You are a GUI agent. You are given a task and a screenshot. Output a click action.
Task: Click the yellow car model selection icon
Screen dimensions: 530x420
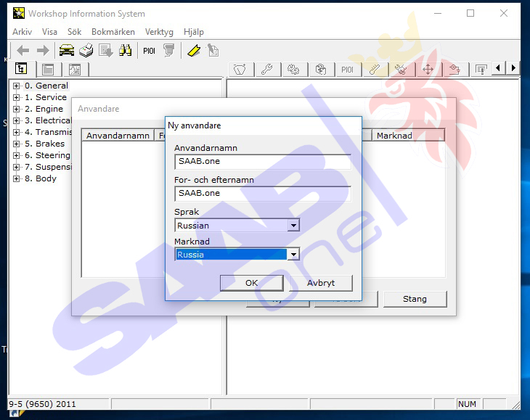[67, 50]
